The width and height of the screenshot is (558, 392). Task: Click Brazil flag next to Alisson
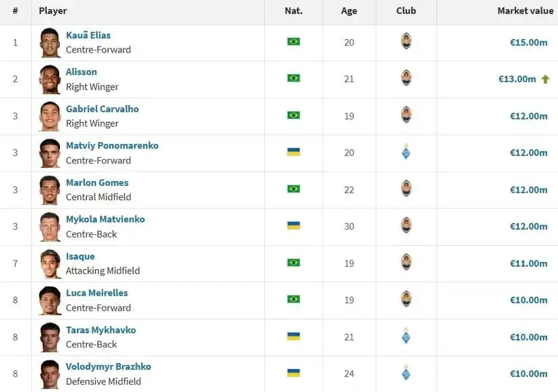(x=294, y=78)
